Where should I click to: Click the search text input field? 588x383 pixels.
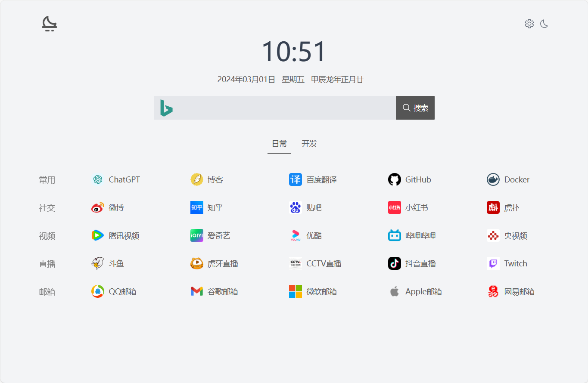(x=284, y=108)
